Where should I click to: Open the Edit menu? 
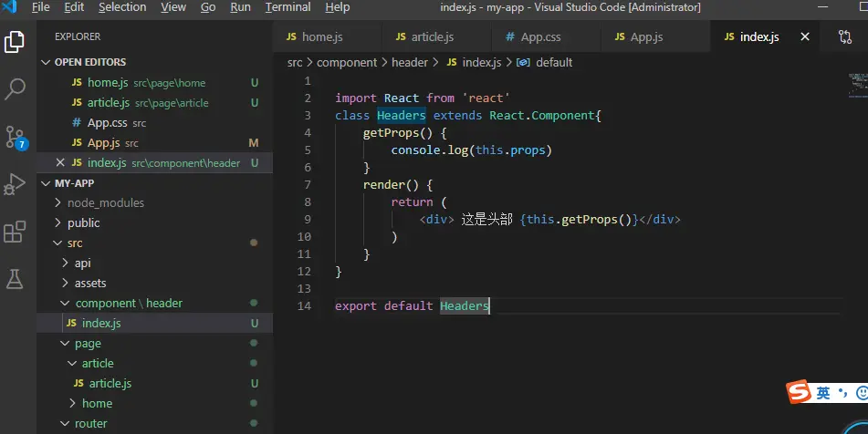tap(74, 7)
